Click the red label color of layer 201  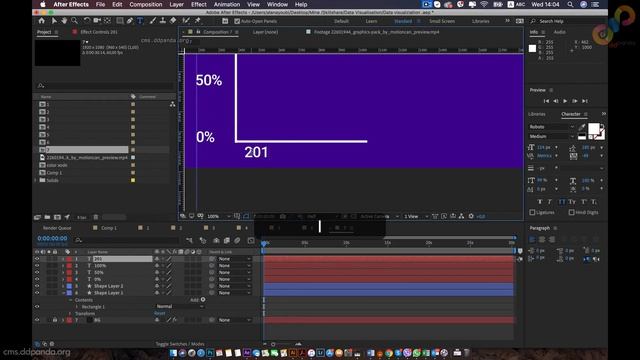coord(69,259)
